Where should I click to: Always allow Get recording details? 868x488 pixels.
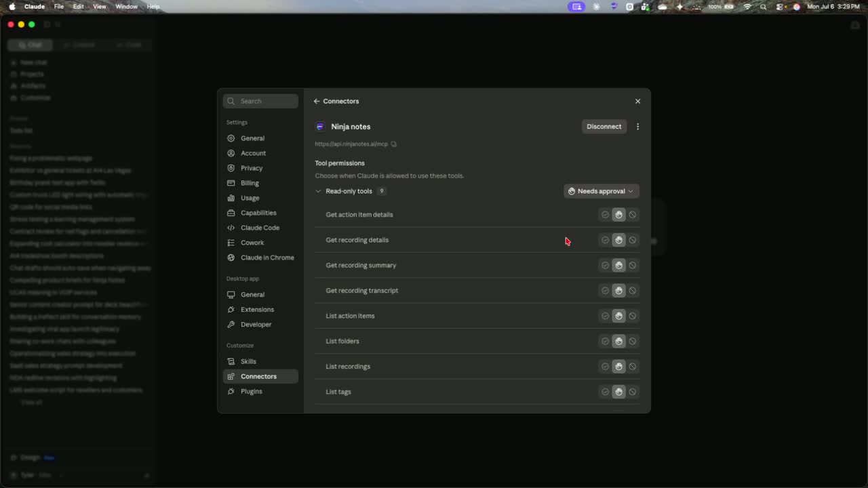click(x=605, y=240)
